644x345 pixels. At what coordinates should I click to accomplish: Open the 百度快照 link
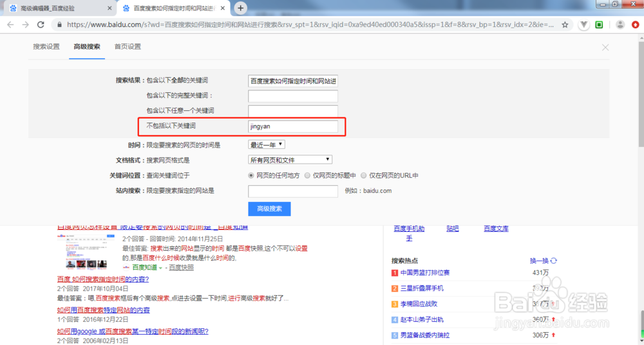coord(181,267)
